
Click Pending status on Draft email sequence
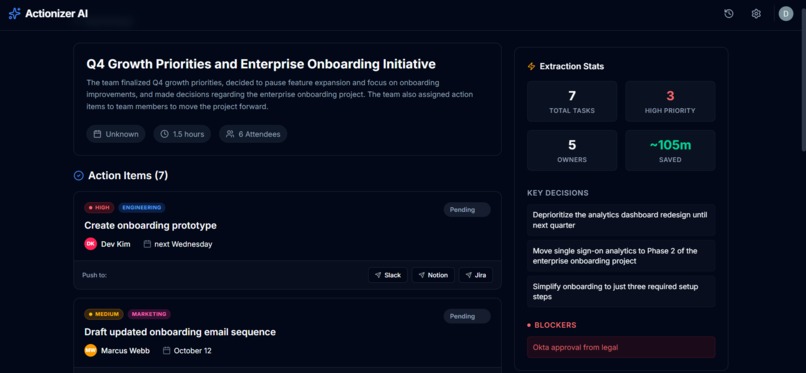(x=467, y=316)
